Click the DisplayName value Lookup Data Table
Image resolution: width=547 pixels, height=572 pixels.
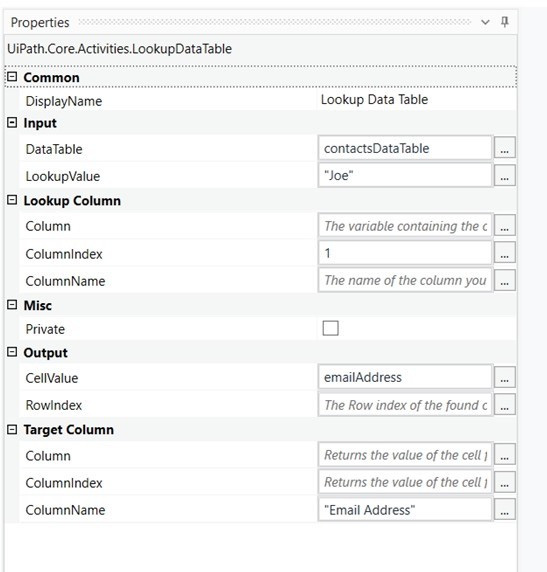pyautogui.click(x=374, y=100)
